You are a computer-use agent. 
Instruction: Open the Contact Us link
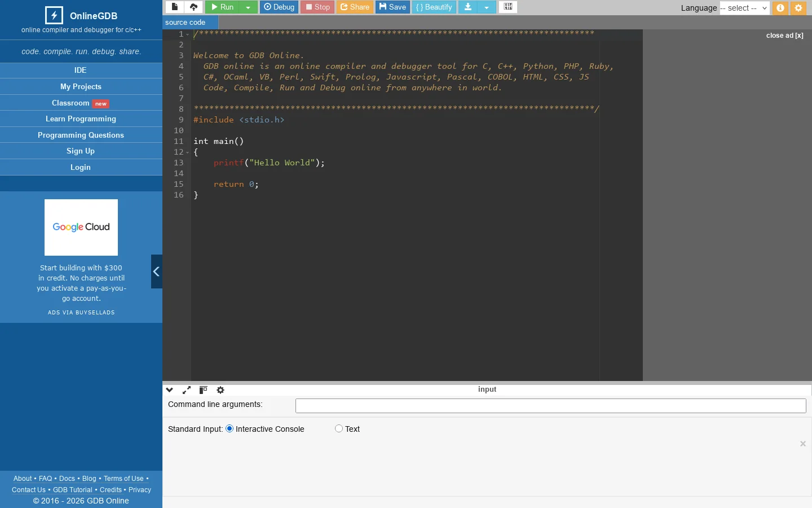pyautogui.click(x=29, y=490)
